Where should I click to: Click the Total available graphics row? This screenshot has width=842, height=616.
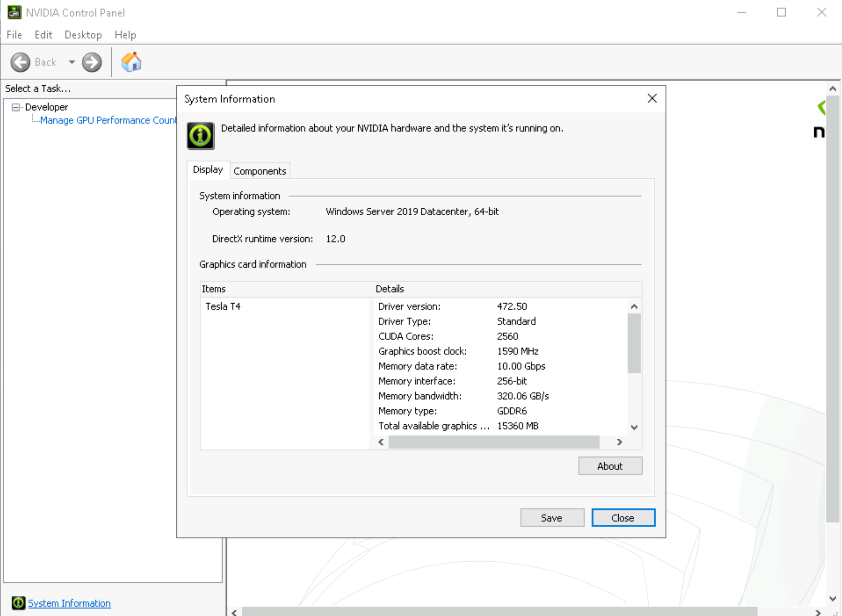[501, 426]
